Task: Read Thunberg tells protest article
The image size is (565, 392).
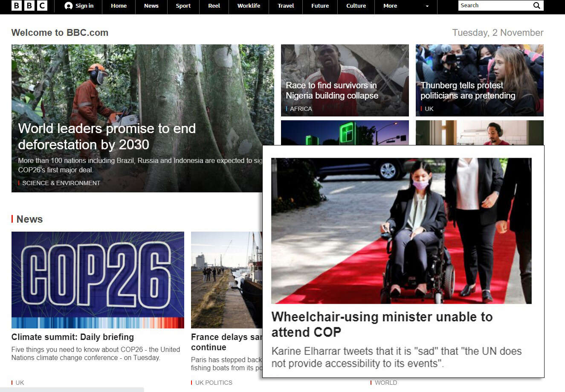Action: [x=467, y=90]
